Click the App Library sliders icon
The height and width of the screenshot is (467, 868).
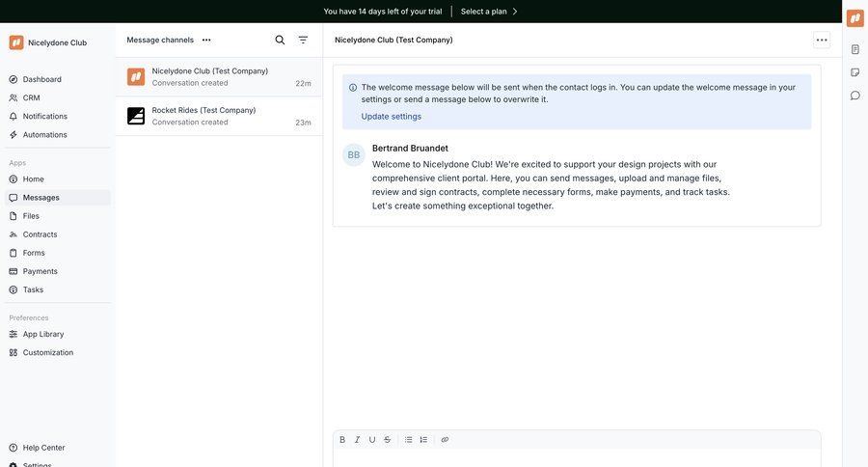point(14,334)
